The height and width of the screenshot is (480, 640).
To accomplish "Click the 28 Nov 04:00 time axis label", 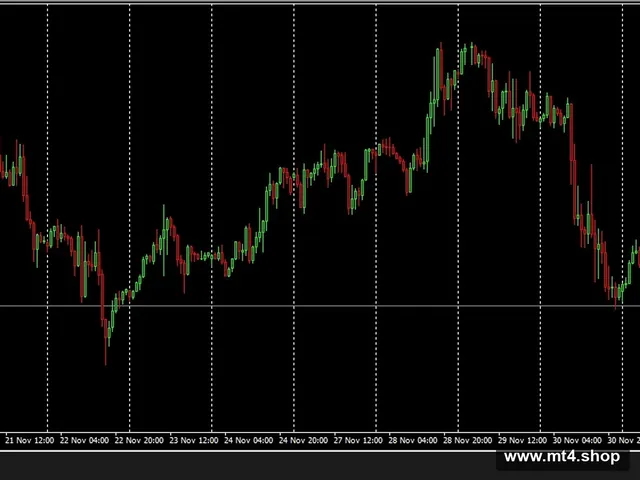I will [x=413, y=440].
